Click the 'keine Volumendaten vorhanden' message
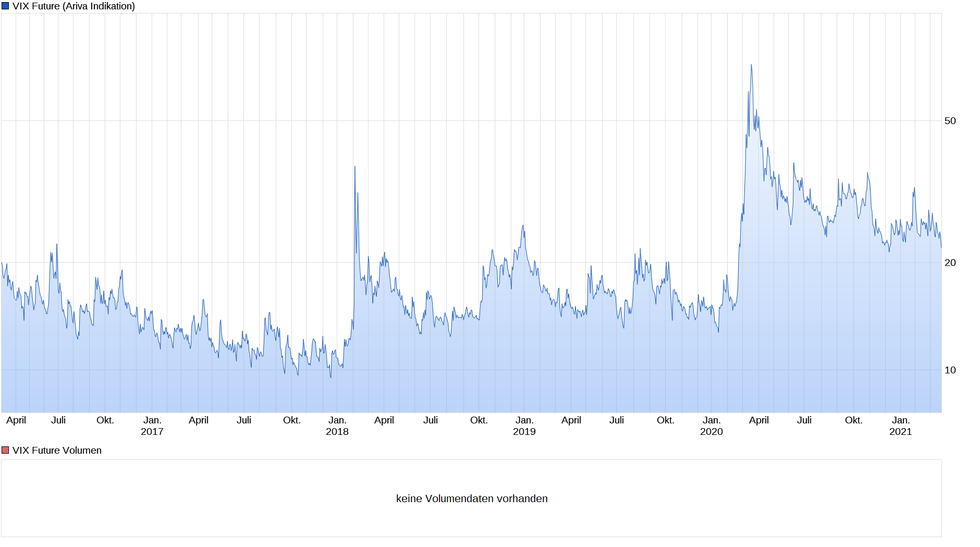 pos(472,499)
